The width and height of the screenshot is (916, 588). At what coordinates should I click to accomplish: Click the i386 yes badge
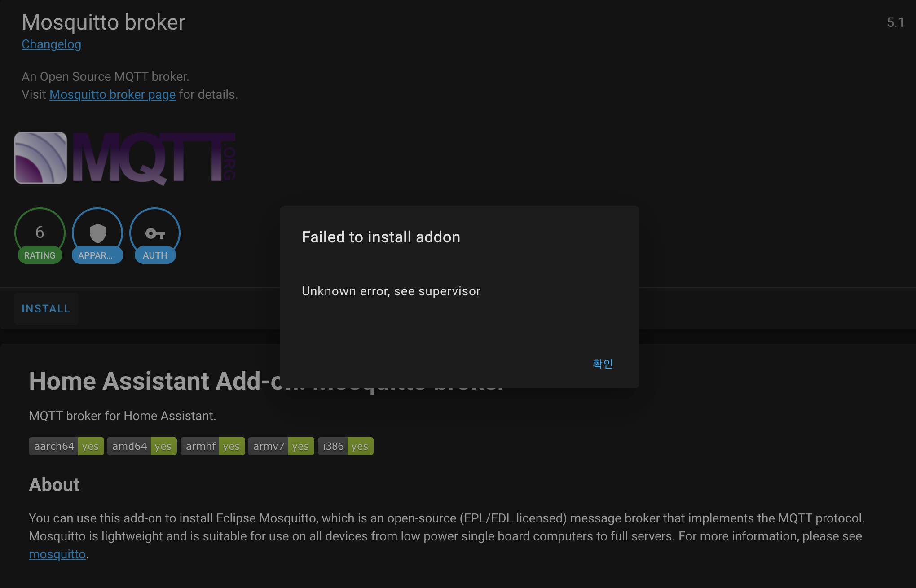tap(345, 446)
